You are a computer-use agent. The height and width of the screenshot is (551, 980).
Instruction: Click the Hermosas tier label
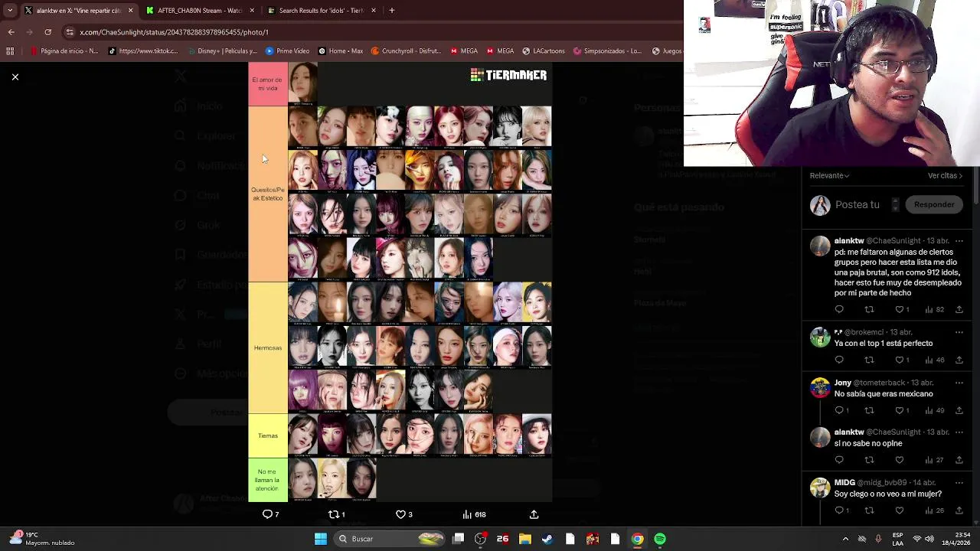click(x=268, y=348)
